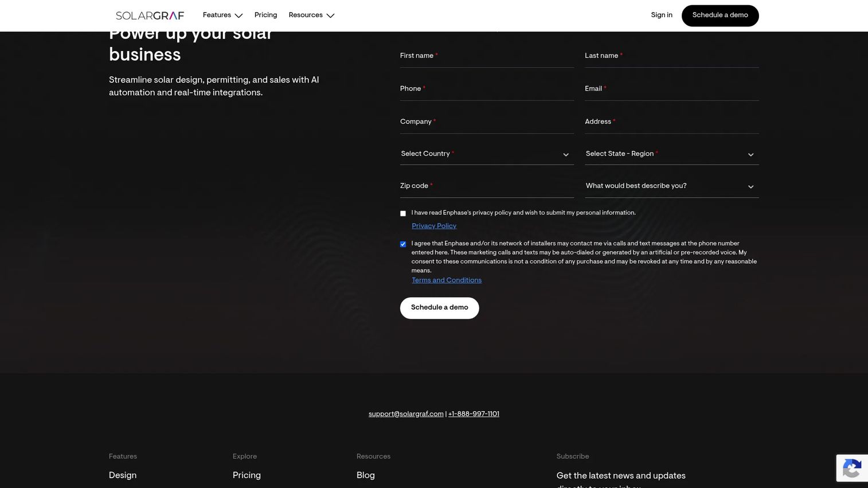868x488 pixels.
Task: Submit the form with Schedule a demo
Action: click(439, 308)
